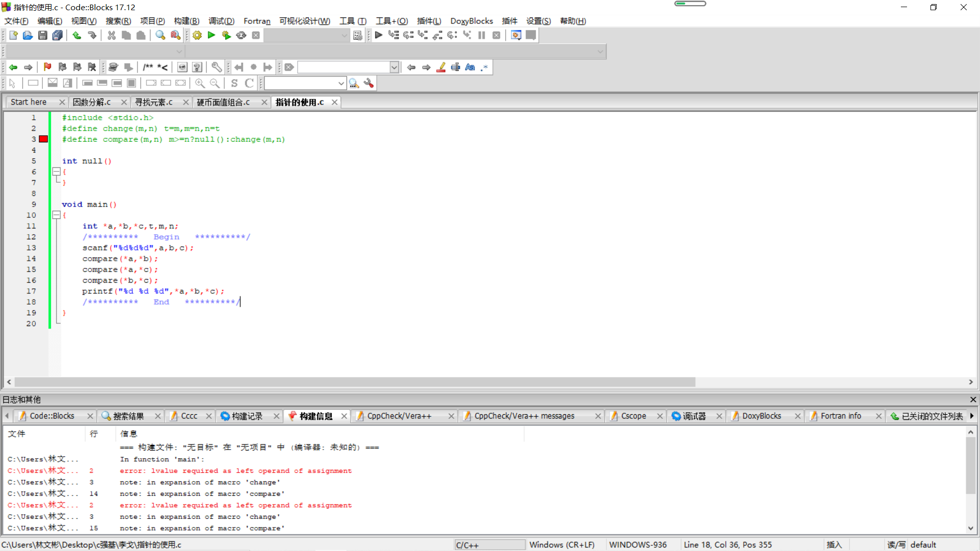980x551 pixels.
Task: Close the 日志和其他 panel
Action: [x=973, y=399]
